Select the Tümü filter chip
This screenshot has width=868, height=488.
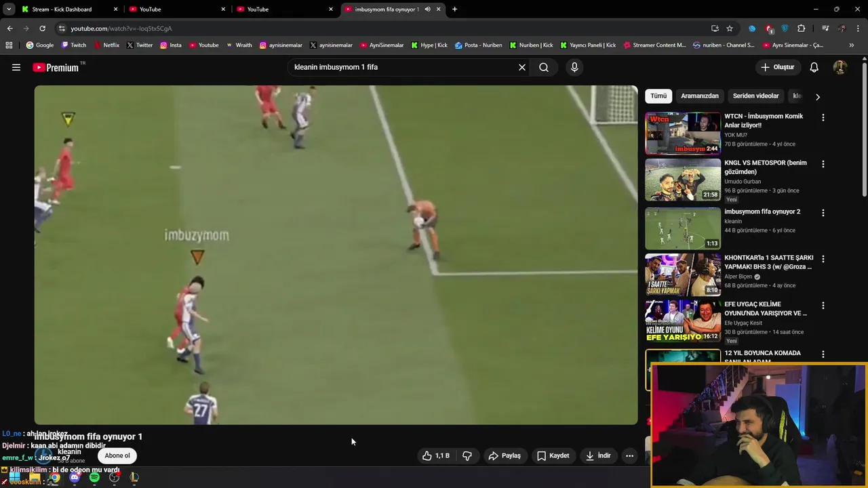click(x=658, y=96)
